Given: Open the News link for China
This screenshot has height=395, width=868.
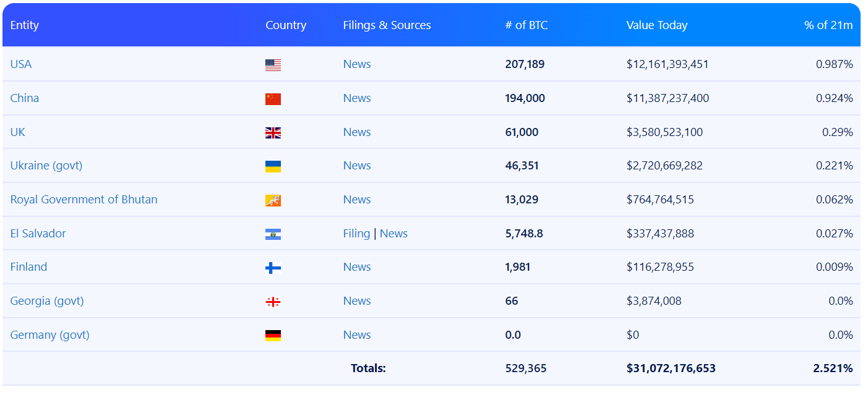Looking at the screenshot, I should click(x=357, y=98).
